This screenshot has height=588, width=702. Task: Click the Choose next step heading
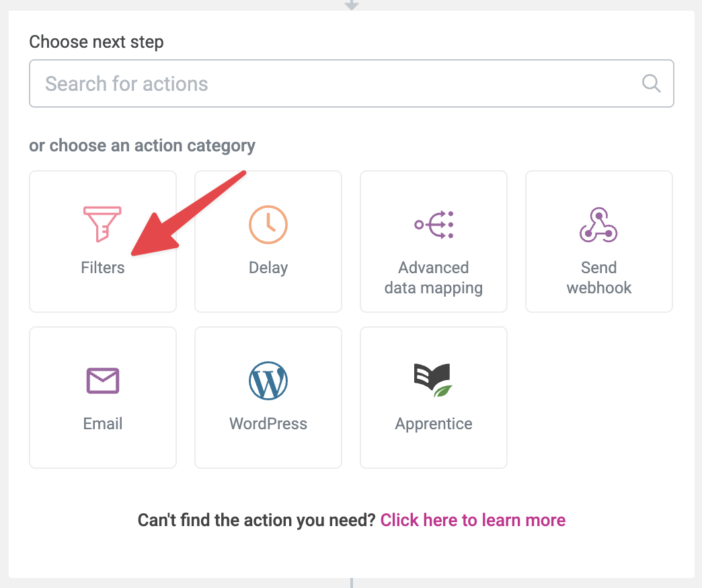pyautogui.click(x=96, y=42)
